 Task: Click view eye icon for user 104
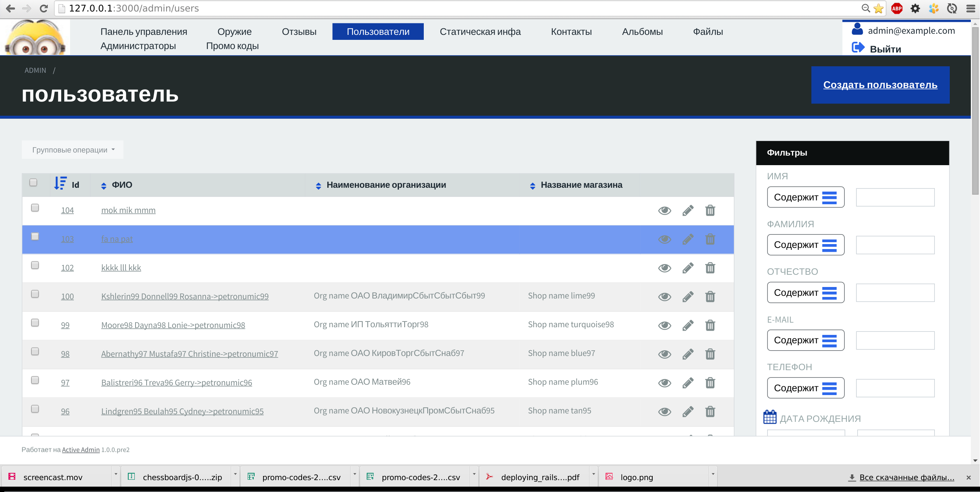click(x=665, y=210)
